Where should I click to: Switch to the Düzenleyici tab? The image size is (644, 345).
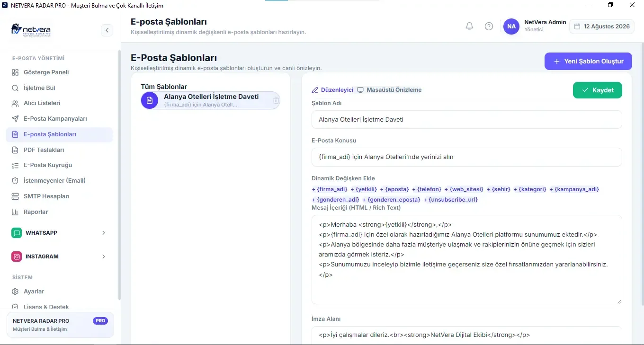(332, 90)
